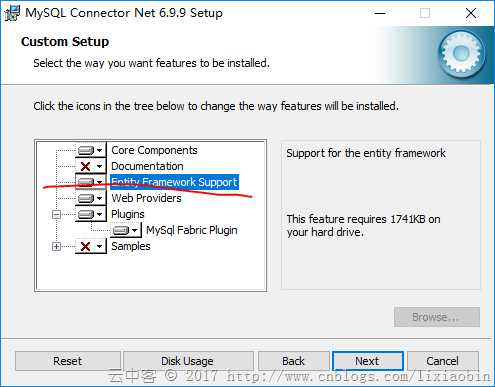Proceed with the Next button
The width and height of the screenshot is (495, 387).
pos(367,361)
